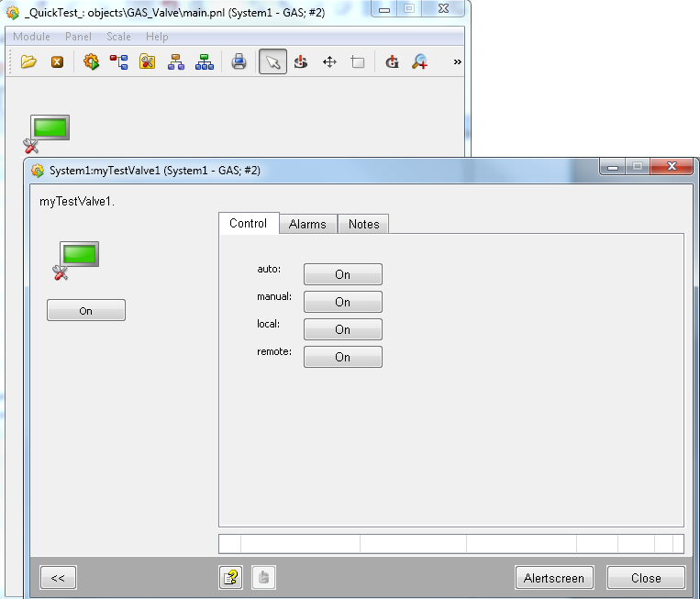Click the << collapse button

coord(59,578)
